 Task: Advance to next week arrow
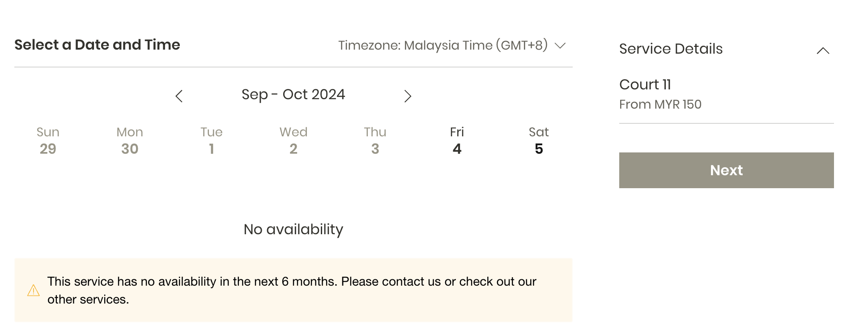point(408,96)
